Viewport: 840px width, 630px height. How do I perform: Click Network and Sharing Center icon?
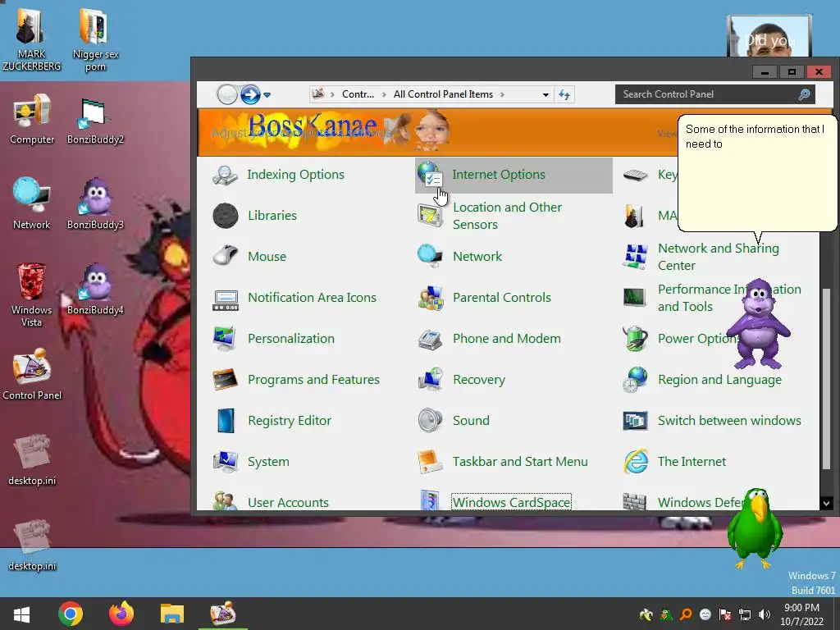point(636,257)
